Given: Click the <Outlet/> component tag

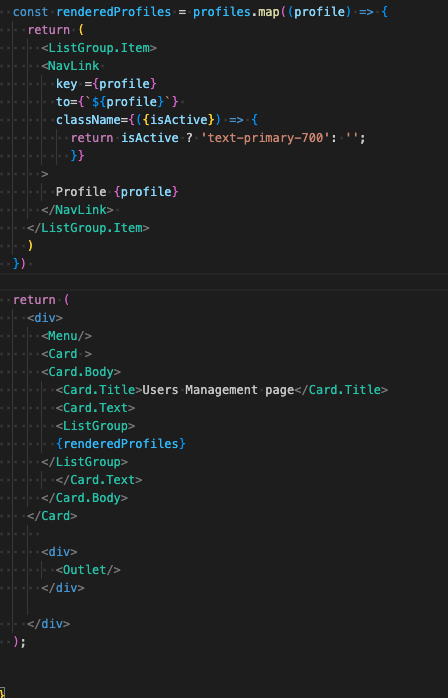Looking at the screenshot, I should click(x=88, y=570).
